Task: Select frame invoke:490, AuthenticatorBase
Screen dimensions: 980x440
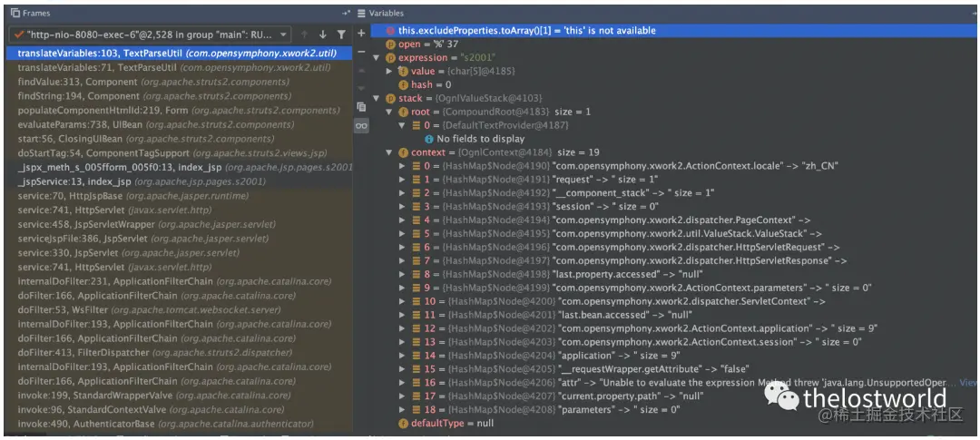Action: [x=180, y=425]
